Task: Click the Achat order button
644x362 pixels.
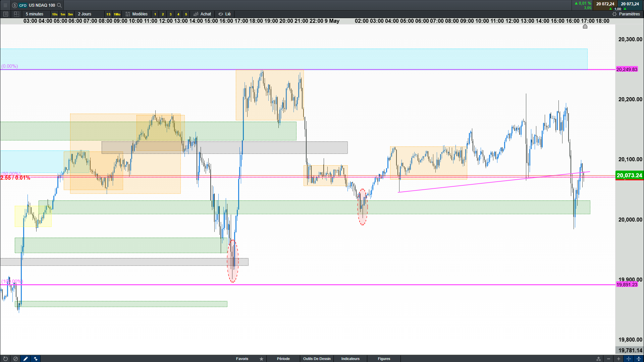Action: 202,14
